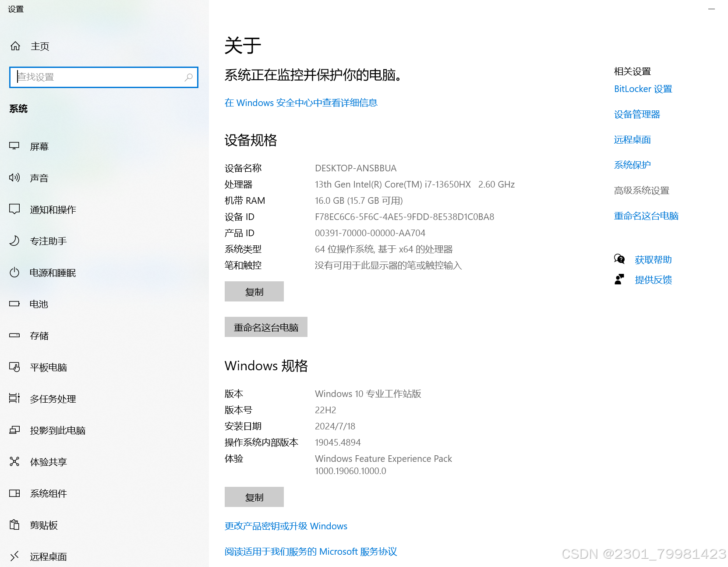This screenshot has height=567, width=728.
Task: Click the 系统组件 icon
Action: (14, 493)
